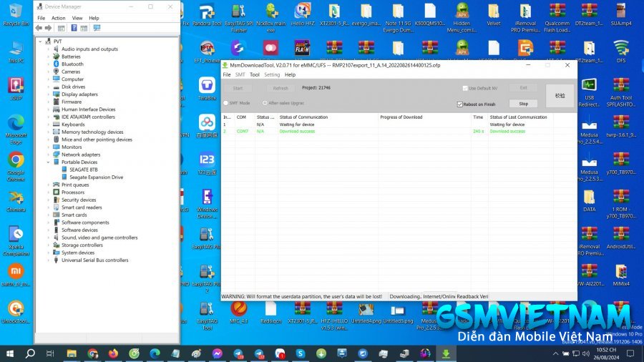Collapse the Portable Devices node
Viewport: 644px width, 362px height.
tap(48, 162)
